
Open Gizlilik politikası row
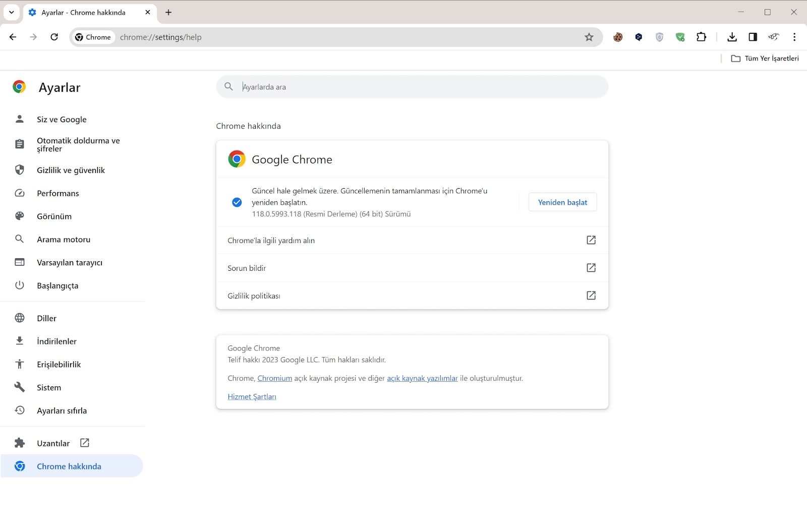pos(412,295)
